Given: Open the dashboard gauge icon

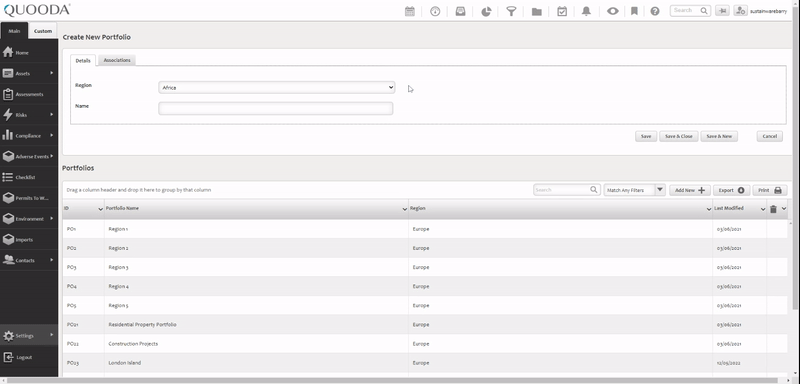Looking at the screenshot, I should [x=435, y=11].
